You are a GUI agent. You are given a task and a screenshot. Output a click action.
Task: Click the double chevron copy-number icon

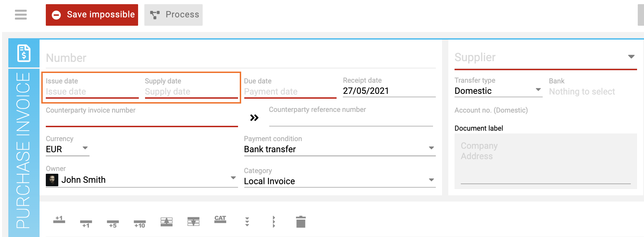click(254, 118)
